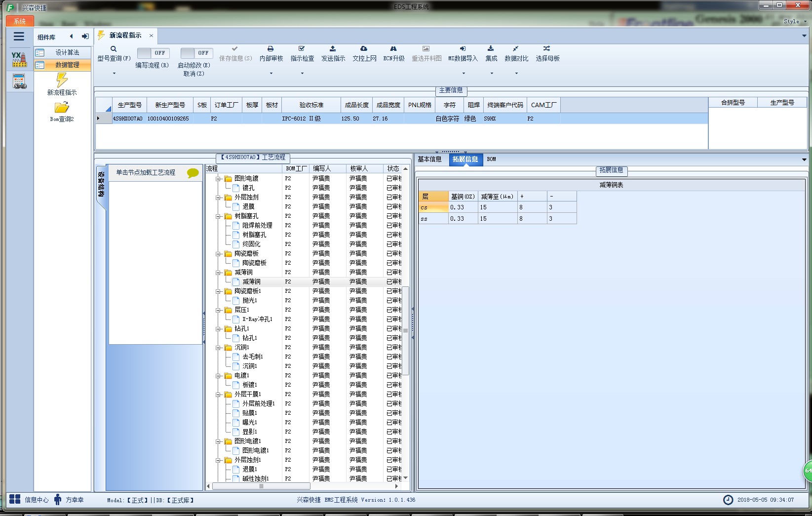Click the user icon beside 方幸幸
The height and width of the screenshot is (516, 812).
(58, 500)
